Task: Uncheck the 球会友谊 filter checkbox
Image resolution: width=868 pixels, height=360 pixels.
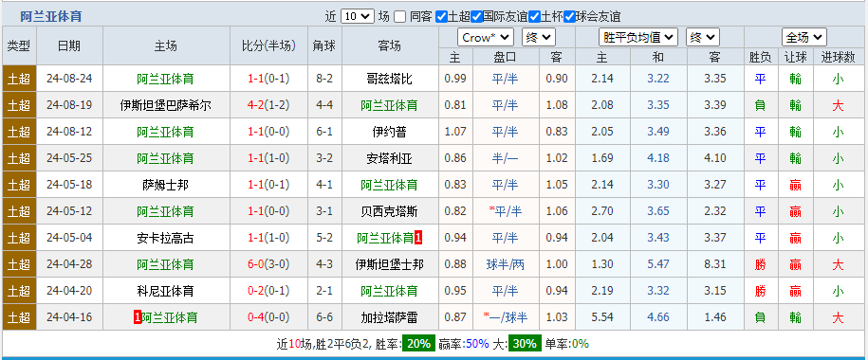Action: coord(569,17)
